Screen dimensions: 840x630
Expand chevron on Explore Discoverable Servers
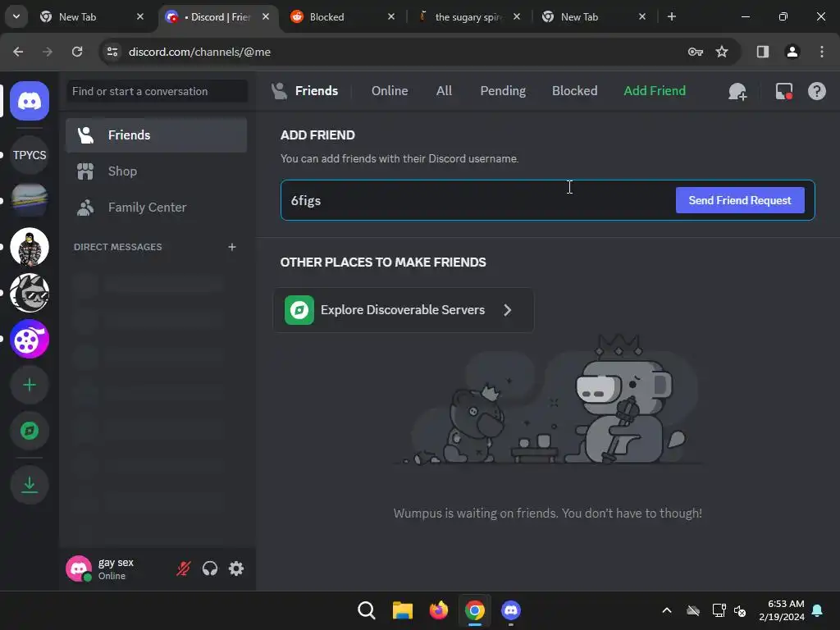click(507, 310)
